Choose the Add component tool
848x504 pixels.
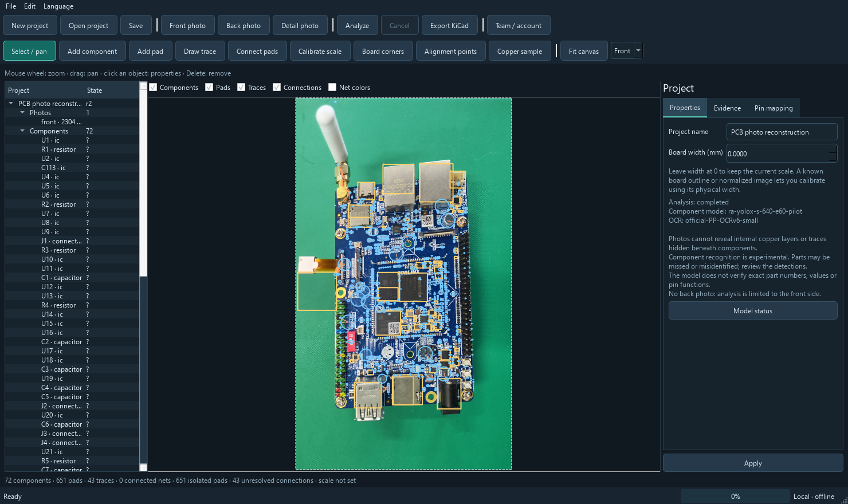(92, 52)
